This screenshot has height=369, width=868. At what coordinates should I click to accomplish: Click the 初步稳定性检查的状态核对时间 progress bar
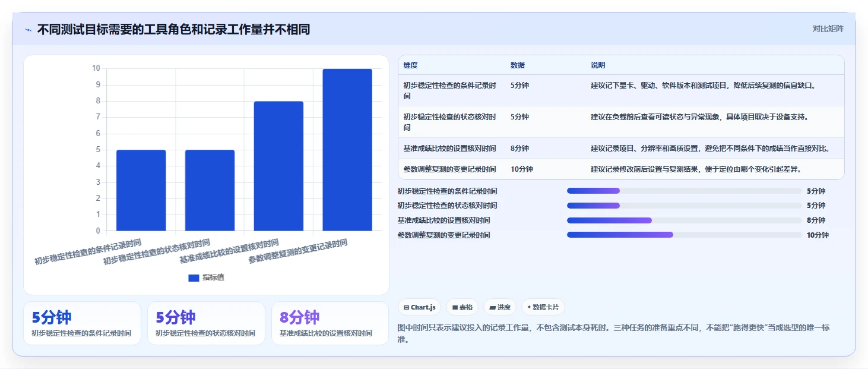pyautogui.click(x=684, y=206)
